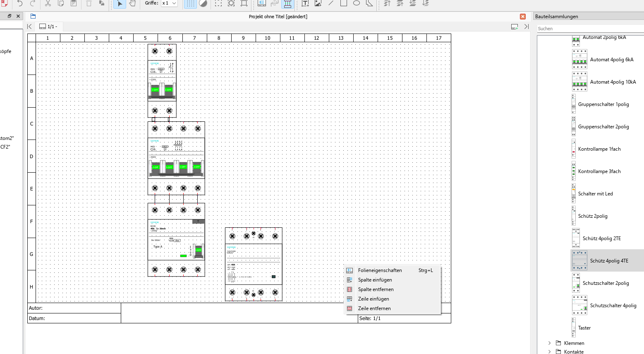Toggle the background color half-circle button
This screenshot has width=644, height=354.
click(203, 4)
